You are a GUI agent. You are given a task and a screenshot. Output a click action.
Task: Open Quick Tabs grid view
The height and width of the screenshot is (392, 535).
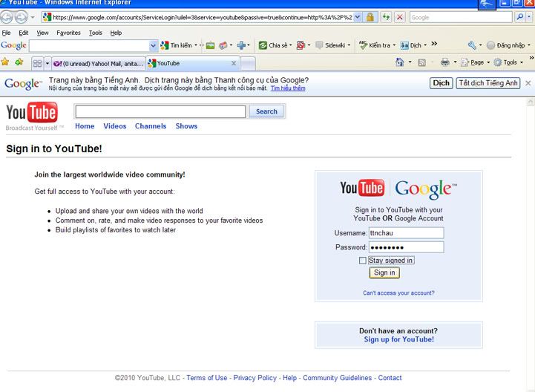point(37,63)
